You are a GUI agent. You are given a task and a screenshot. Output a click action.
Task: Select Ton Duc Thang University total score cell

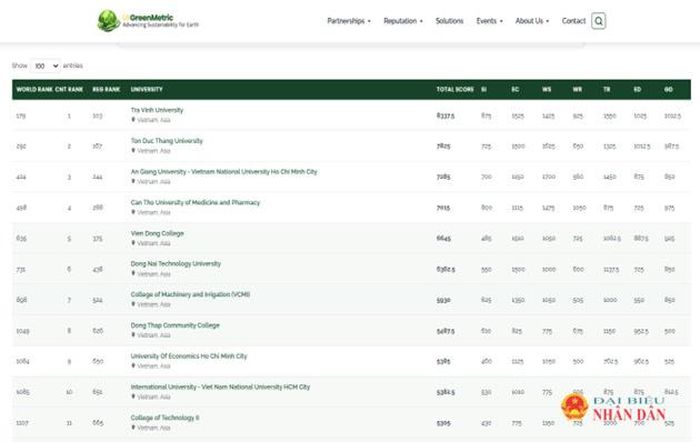coord(443,146)
